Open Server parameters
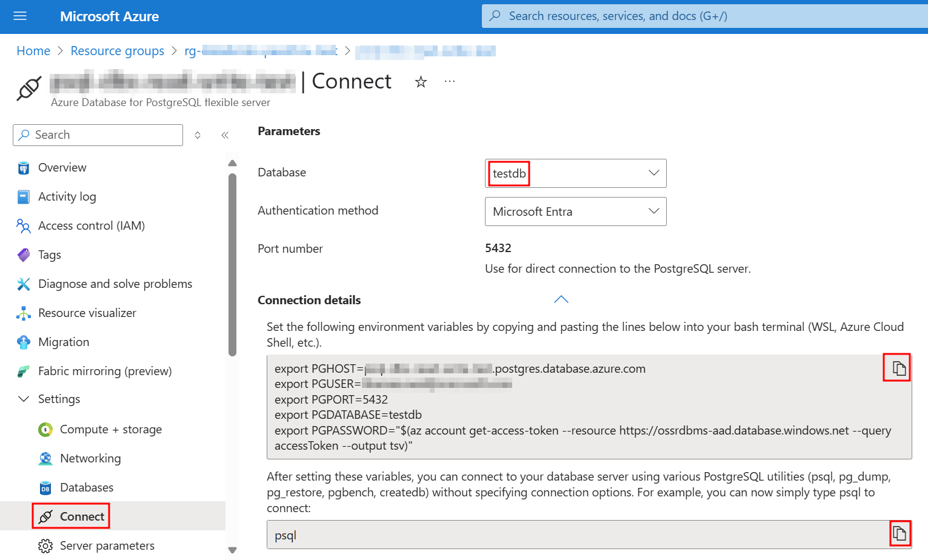Viewport: 928px width, 560px height. (x=107, y=545)
